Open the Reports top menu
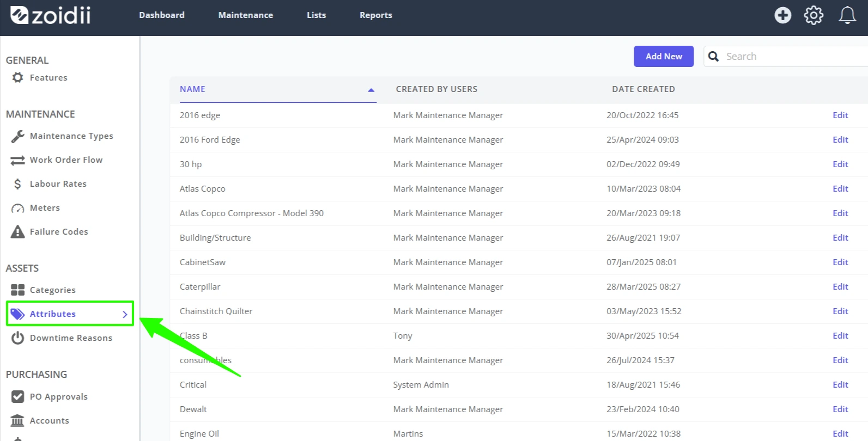Viewport: 868px width, 441px height. (x=376, y=15)
